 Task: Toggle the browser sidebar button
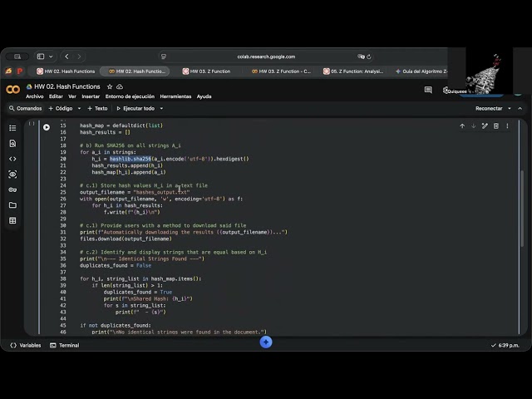41,57
